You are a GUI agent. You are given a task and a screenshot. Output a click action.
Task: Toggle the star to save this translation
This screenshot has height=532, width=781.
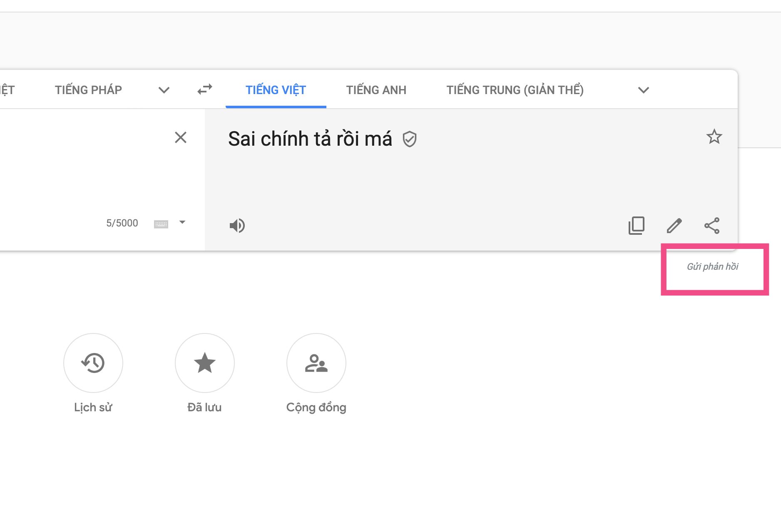(x=714, y=137)
